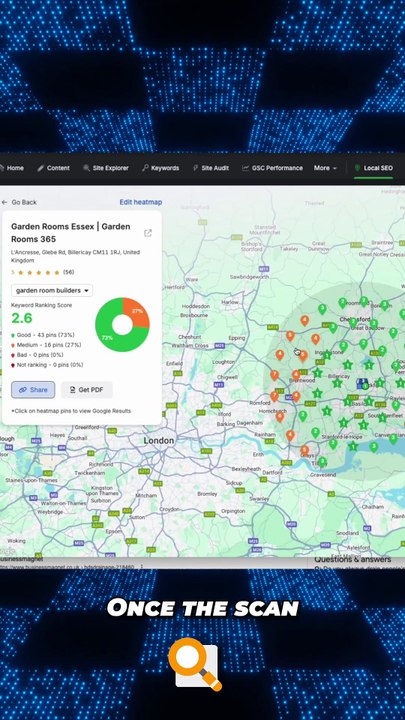Click the Billericay address text
The height and width of the screenshot is (720, 405).
[x=75, y=256]
